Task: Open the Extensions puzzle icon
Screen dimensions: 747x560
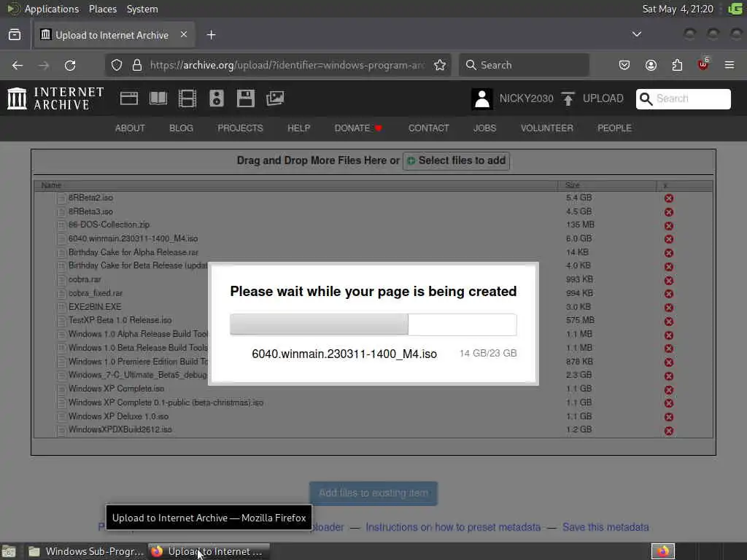Action: [x=677, y=65]
